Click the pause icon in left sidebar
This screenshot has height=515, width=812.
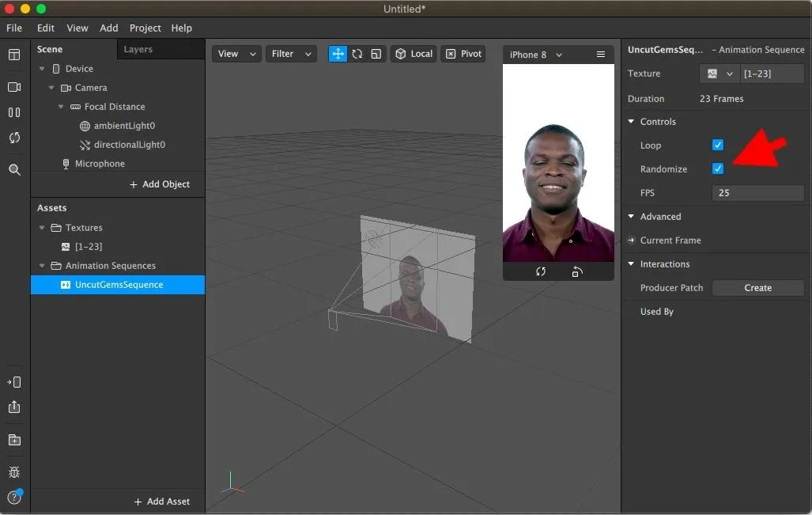tap(14, 112)
